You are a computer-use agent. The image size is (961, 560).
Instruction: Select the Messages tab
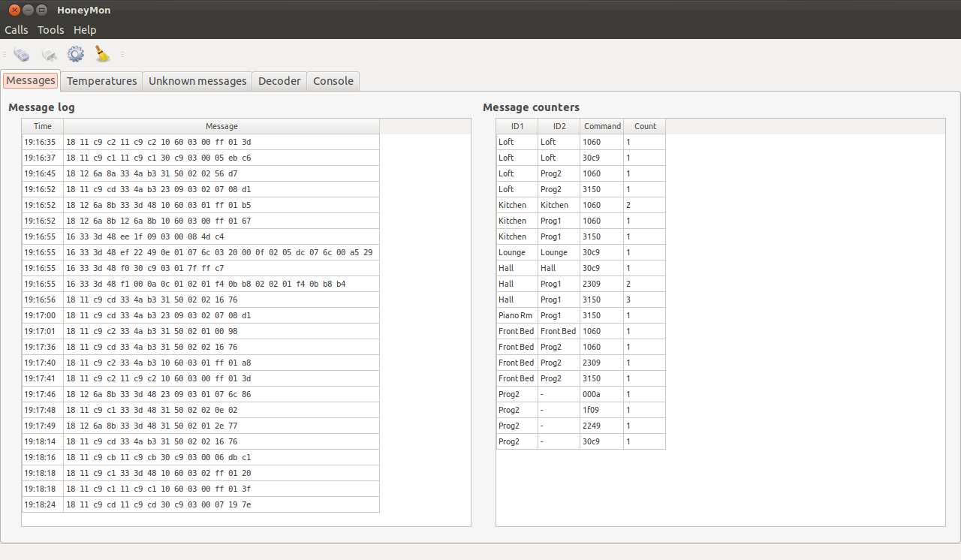pyautogui.click(x=31, y=80)
